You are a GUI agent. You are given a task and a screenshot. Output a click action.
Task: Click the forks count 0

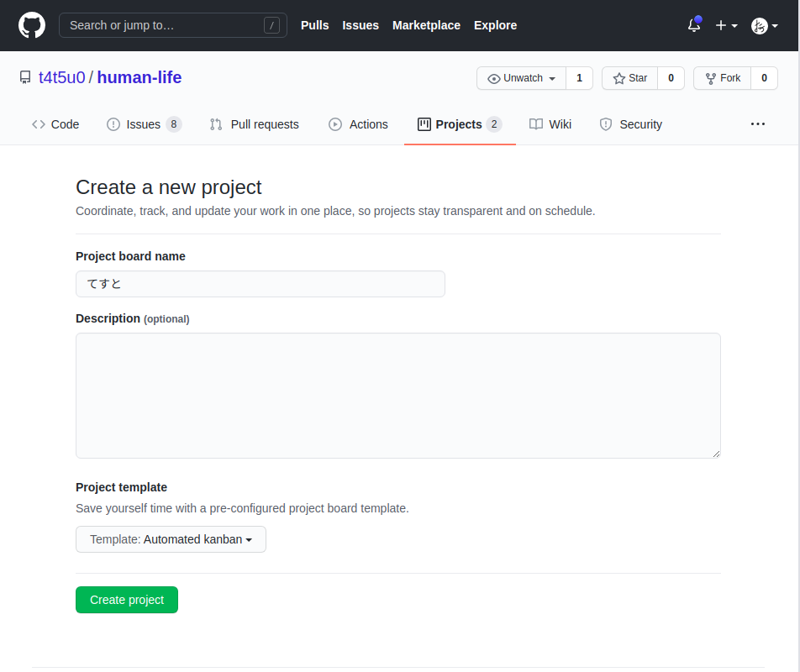click(764, 78)
